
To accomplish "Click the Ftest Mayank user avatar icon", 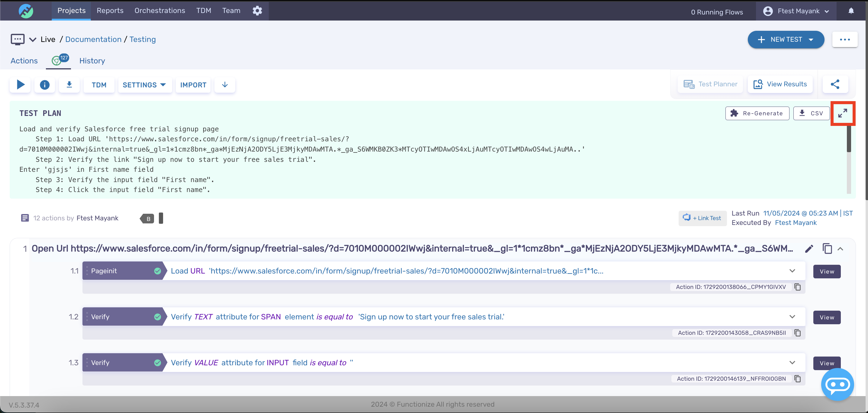I will pos(768,11).
